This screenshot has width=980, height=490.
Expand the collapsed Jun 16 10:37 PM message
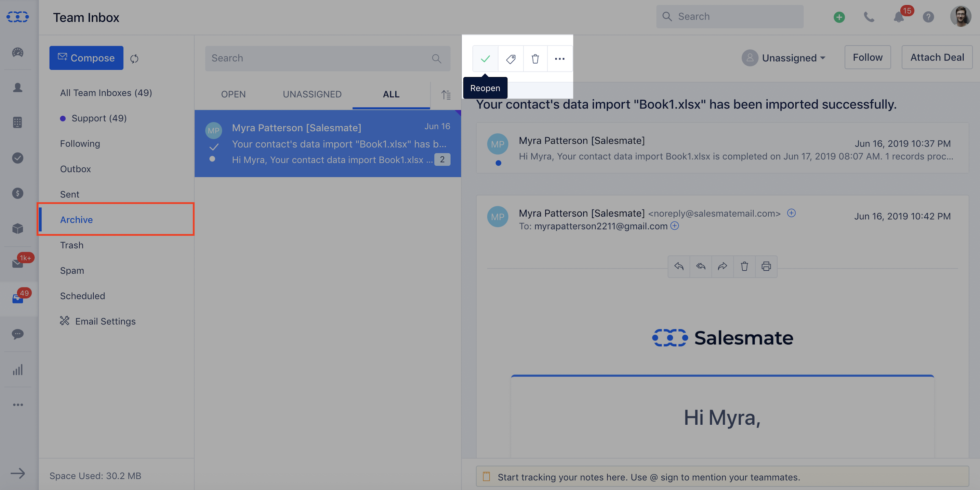pos(722,148)
